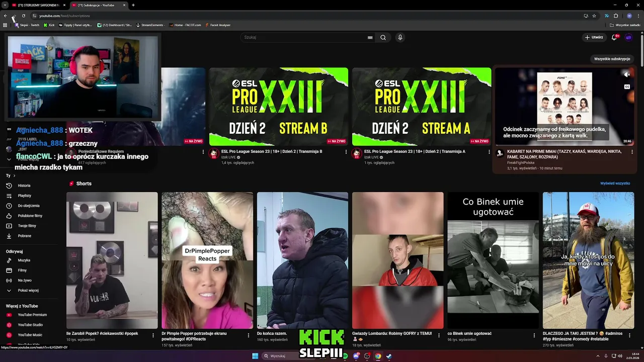Click the Utwórz create button
Image resolution: width=644 pixels, height=362 pixels.
tap(594, 37)
